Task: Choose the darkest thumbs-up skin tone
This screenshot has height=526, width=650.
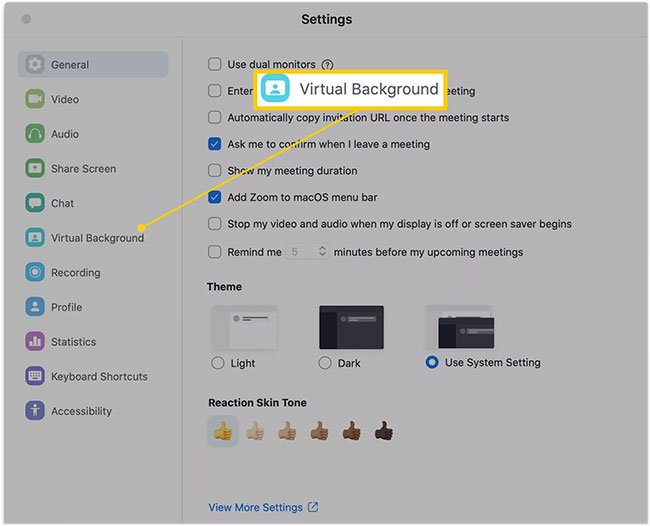Action: tap(383, 432)
